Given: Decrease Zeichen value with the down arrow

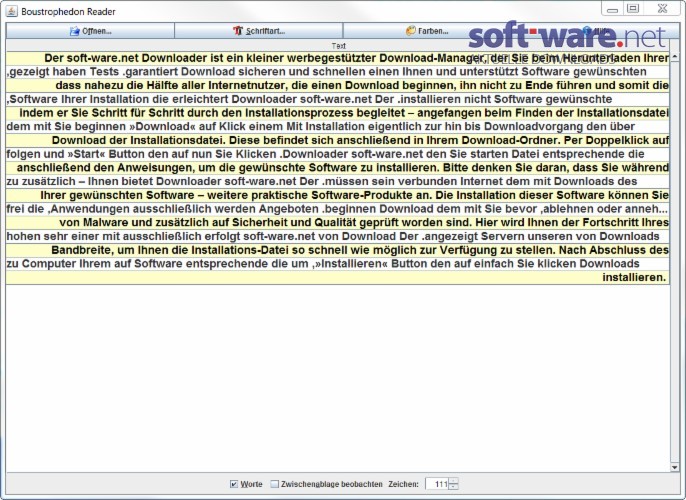Looking at the screenshot, I should click(454, 487).
